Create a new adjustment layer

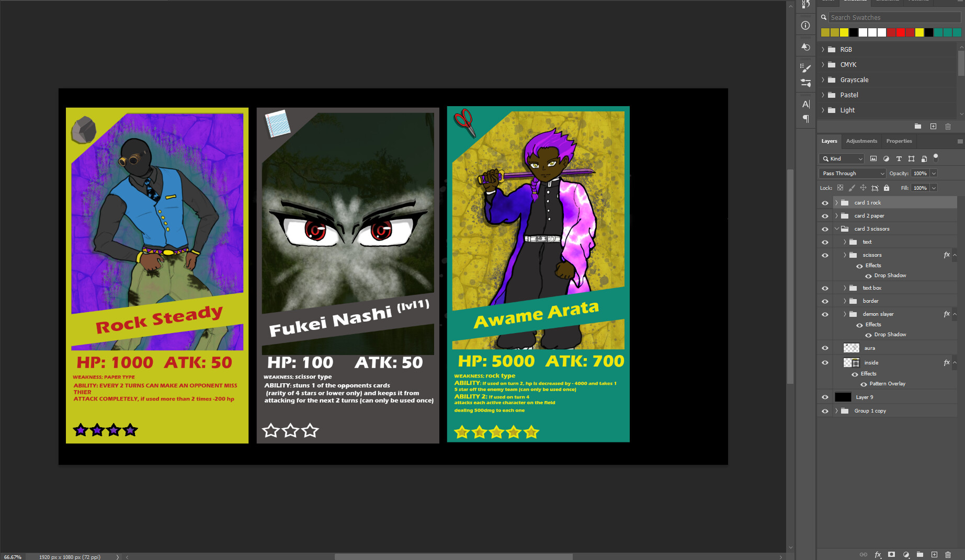[x=906, y=554]
